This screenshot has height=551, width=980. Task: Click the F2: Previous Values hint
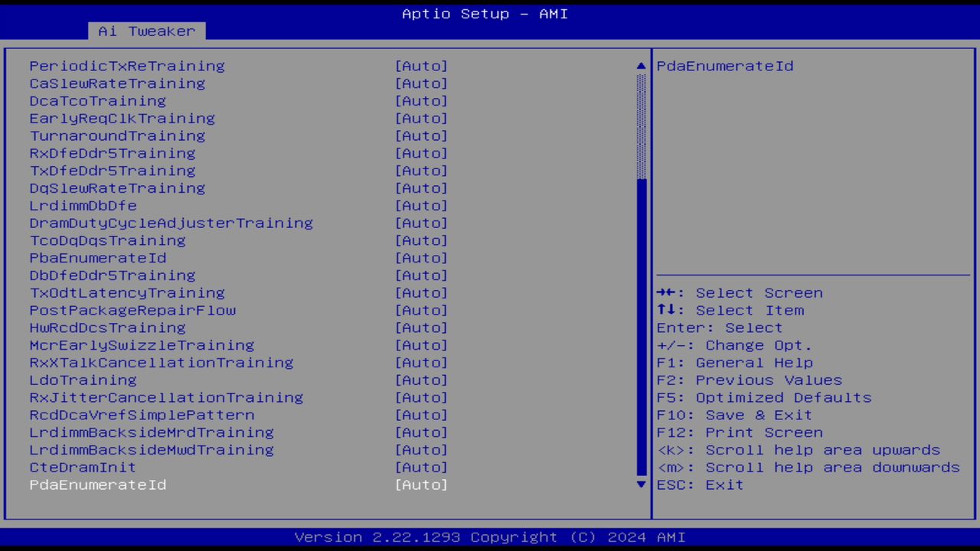pos(750,380)
